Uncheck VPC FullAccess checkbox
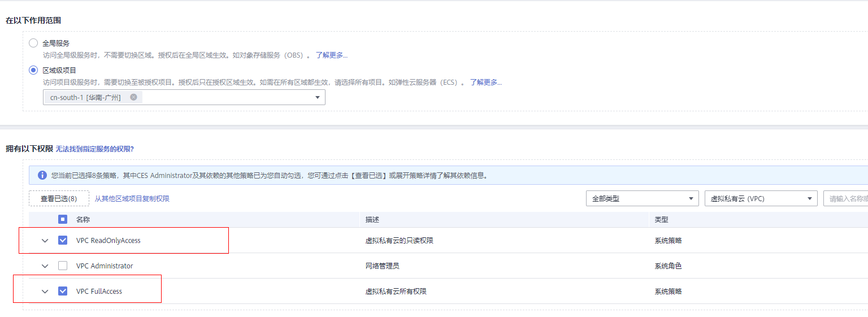The width and height of the screenshot is (868, 317). 63,291
